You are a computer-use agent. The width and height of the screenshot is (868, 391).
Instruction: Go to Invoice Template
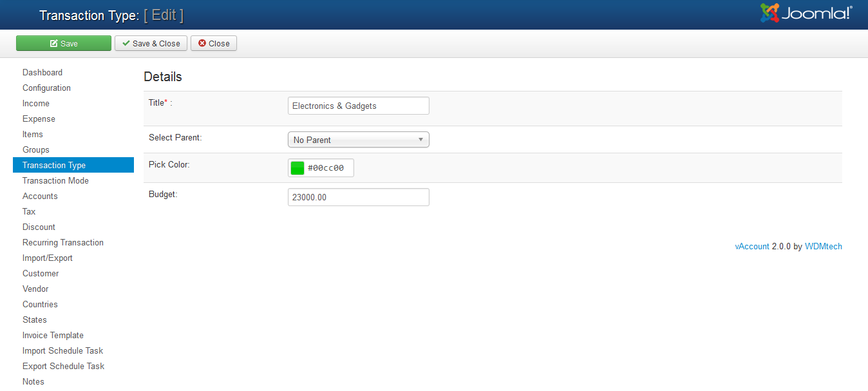coord(53,336)
